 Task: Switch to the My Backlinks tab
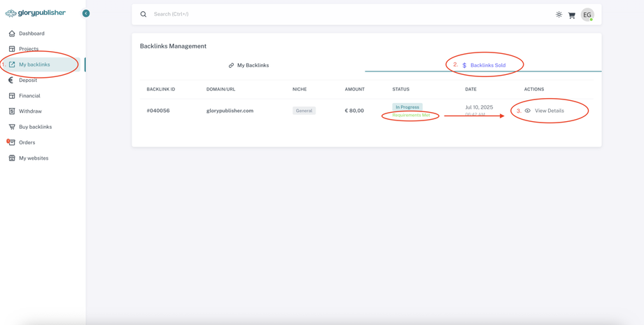(248, 65)
